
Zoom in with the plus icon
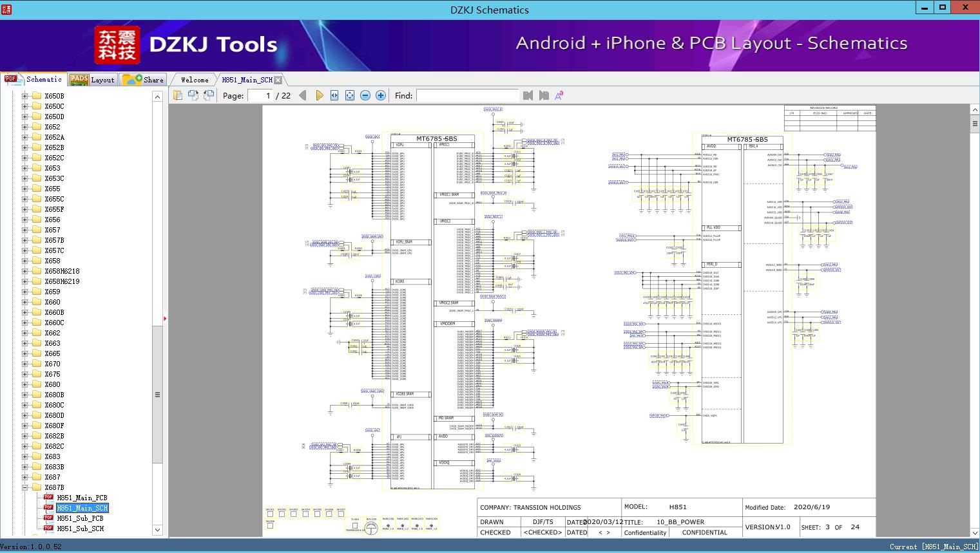[381, 95]
